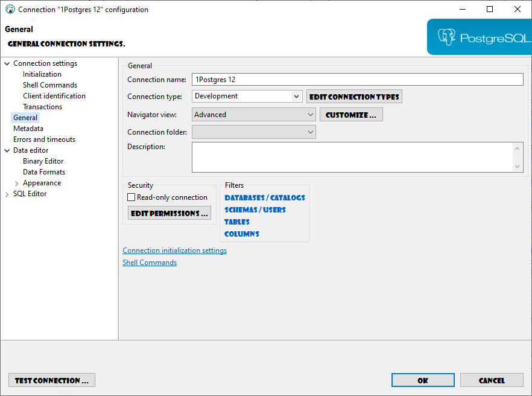Open Connection initialization settings link
This screenshot has width=532, height=396.
coord(175,251)
